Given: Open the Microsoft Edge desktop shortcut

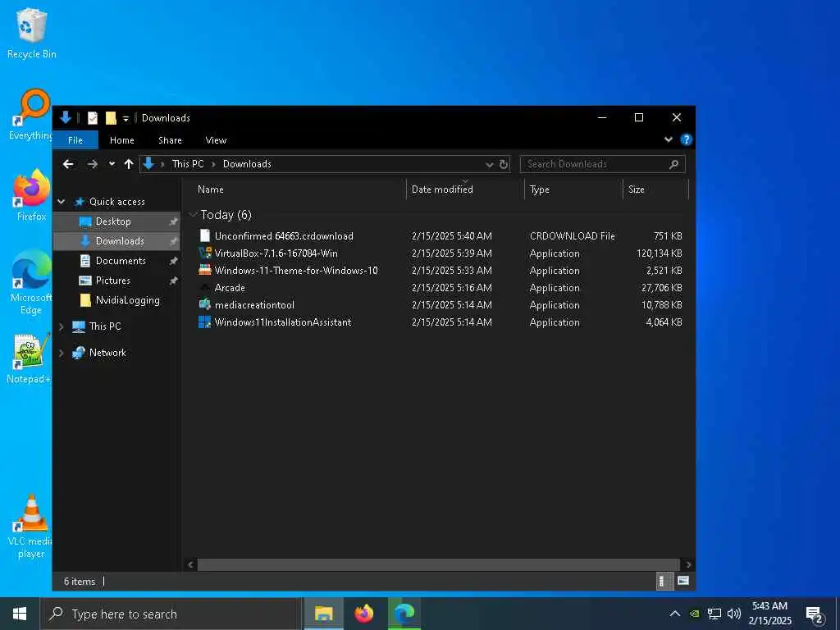Looking at the screenshot, I should tap(31, 282).
